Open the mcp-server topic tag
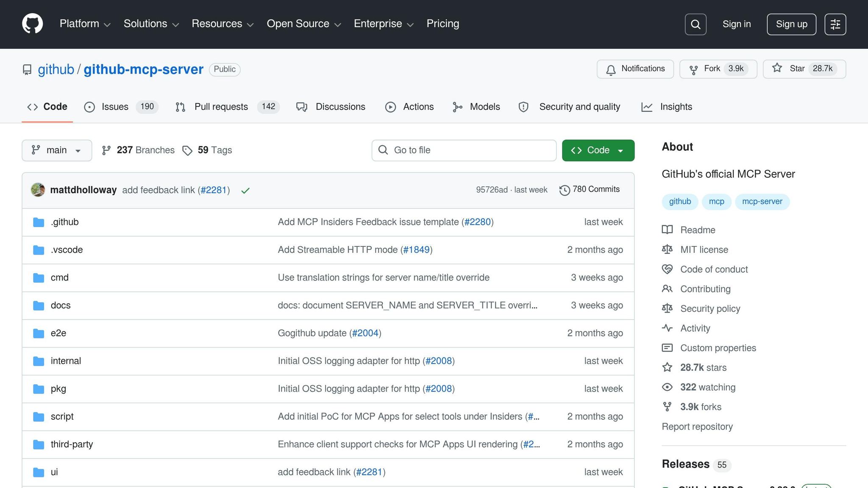This screenshot has height=488, width=868. (x=762, y=202)
